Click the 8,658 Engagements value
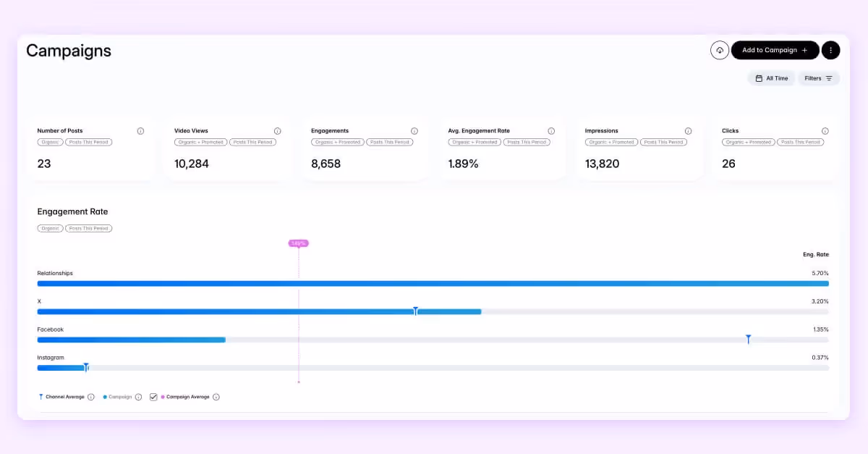This screenshot has width=868, height=454. pyautogui.click(x=326, y=164)
